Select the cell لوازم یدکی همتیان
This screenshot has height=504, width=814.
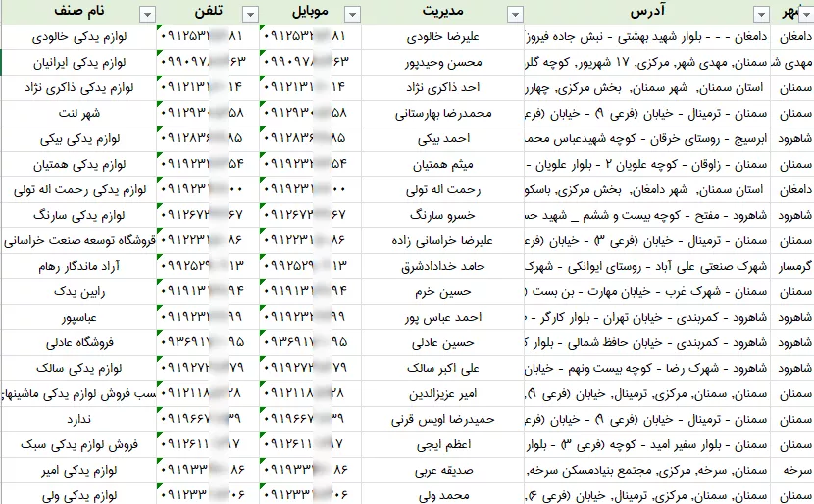(x=78, y=164)
